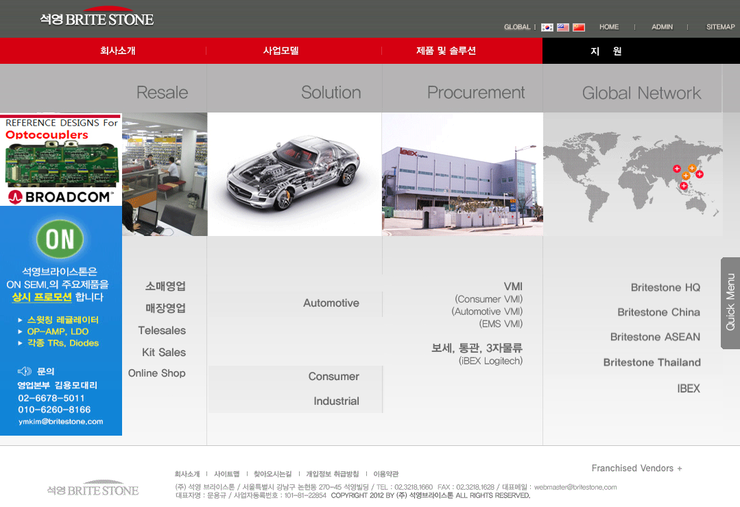This screenshot has height=507, width=740.
Task: Click the webmaster@britestone.com footer email
Action: tap(575, 487)
